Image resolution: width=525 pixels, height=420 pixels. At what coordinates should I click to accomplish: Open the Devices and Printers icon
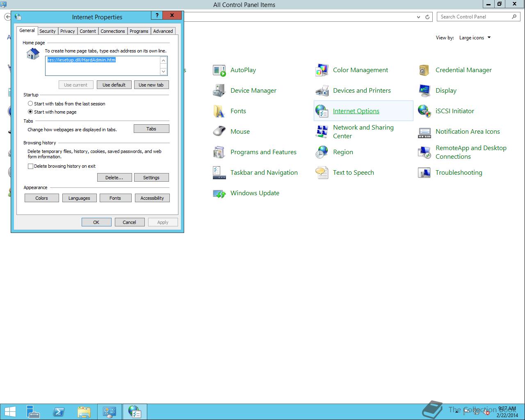(x=322, y=91)
